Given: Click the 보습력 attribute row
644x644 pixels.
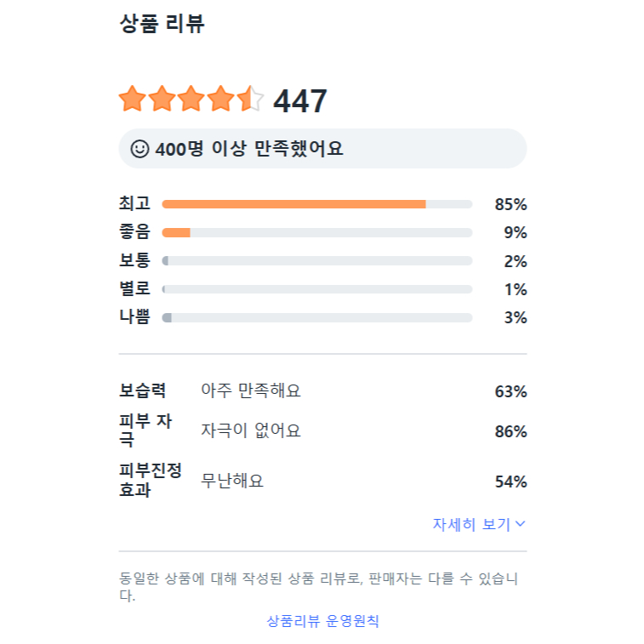Looking at the screenshot, I should pyautogui.click(x=322, y=391).
